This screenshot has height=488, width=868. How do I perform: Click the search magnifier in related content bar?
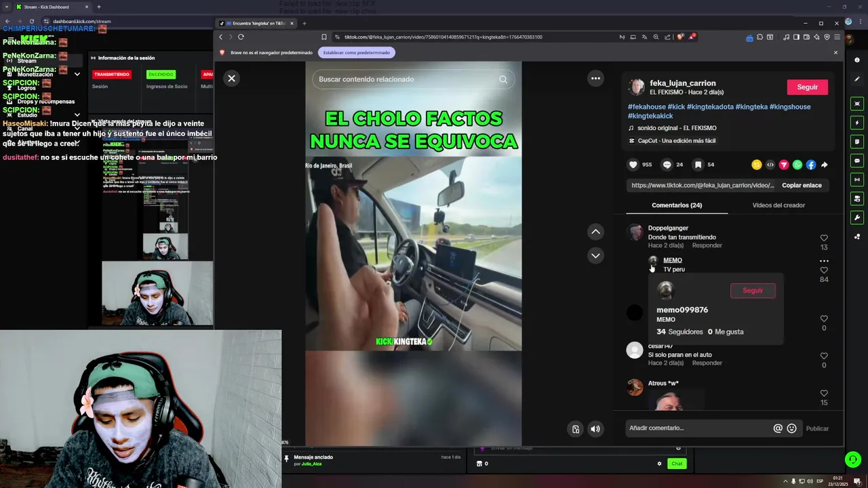click(503, 79)
